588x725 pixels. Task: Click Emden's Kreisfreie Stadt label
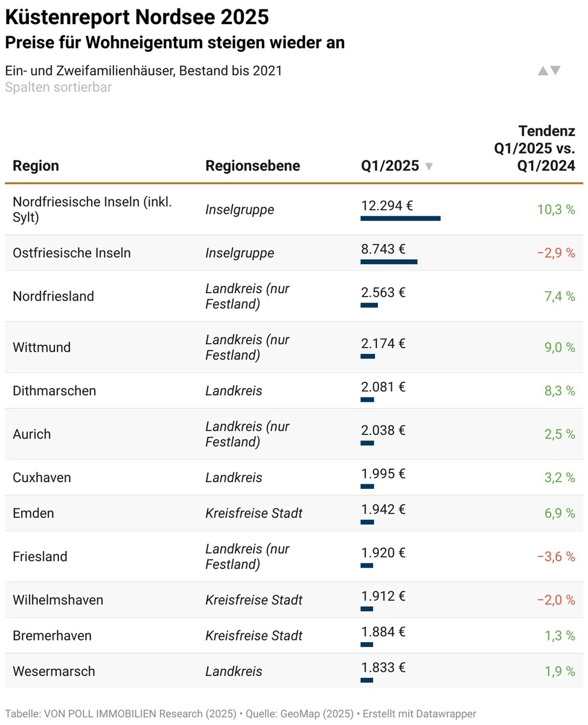click(254, 513)
